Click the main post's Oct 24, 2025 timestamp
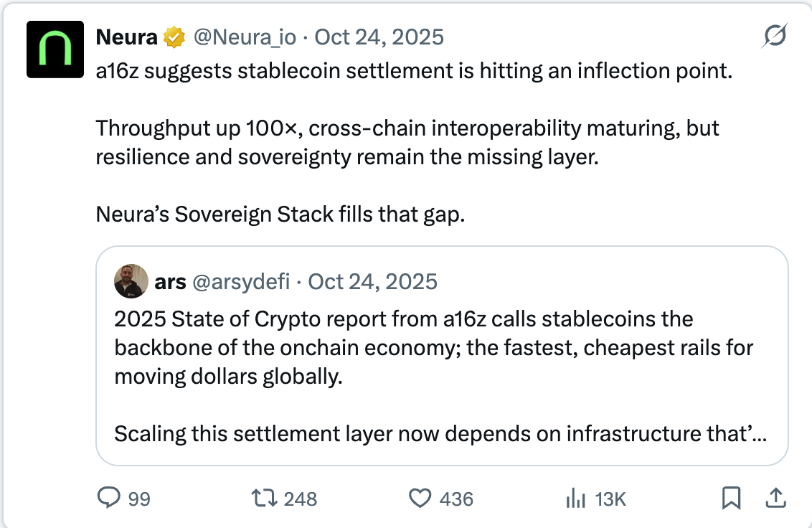The width and height of the screenshot is (812, 528). pyautogui.click(x=379, y=37)
